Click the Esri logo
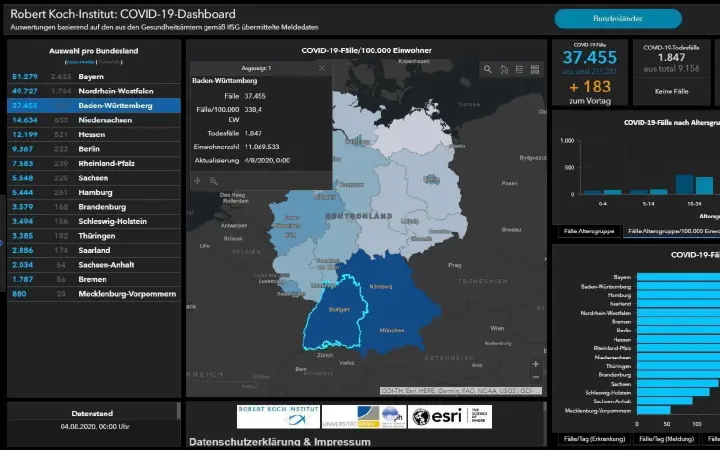 click(x=436, y=417)
